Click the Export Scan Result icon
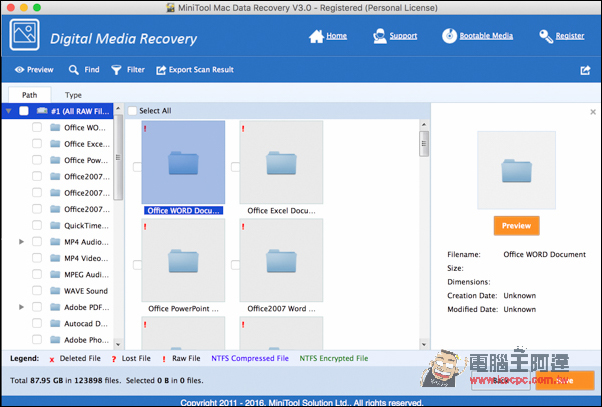The width and height of the screenshot is (602, 407). 161,70
